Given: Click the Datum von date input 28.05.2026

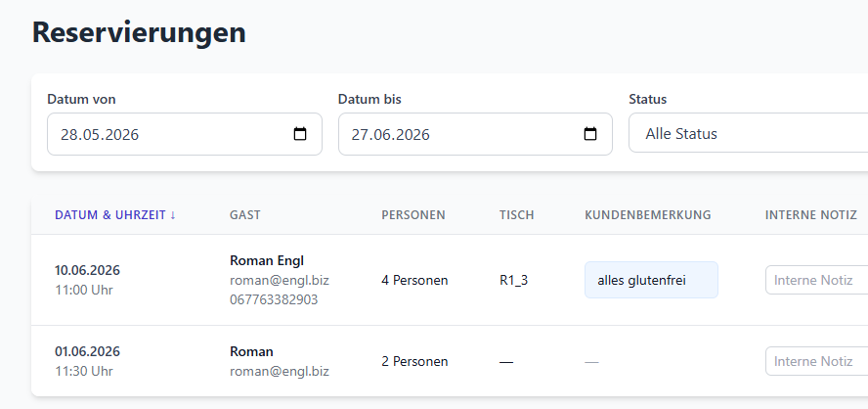Looking at the screenshot, I should tap(185, 134).
